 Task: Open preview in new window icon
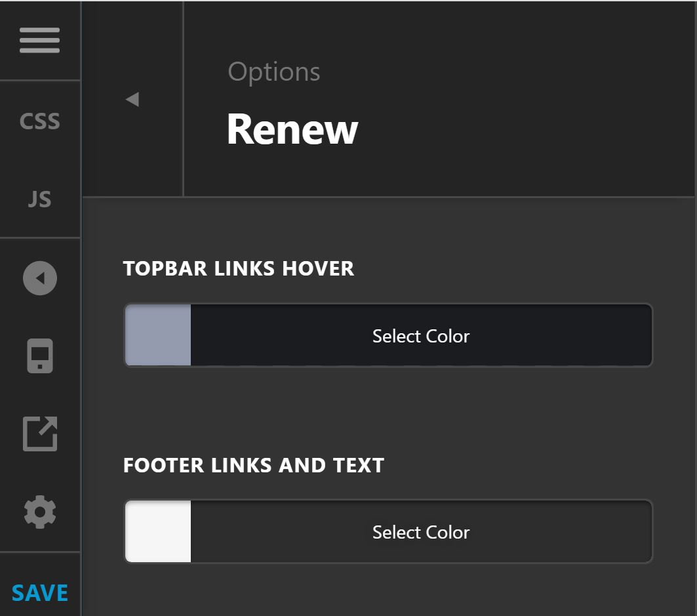[40, 434]
